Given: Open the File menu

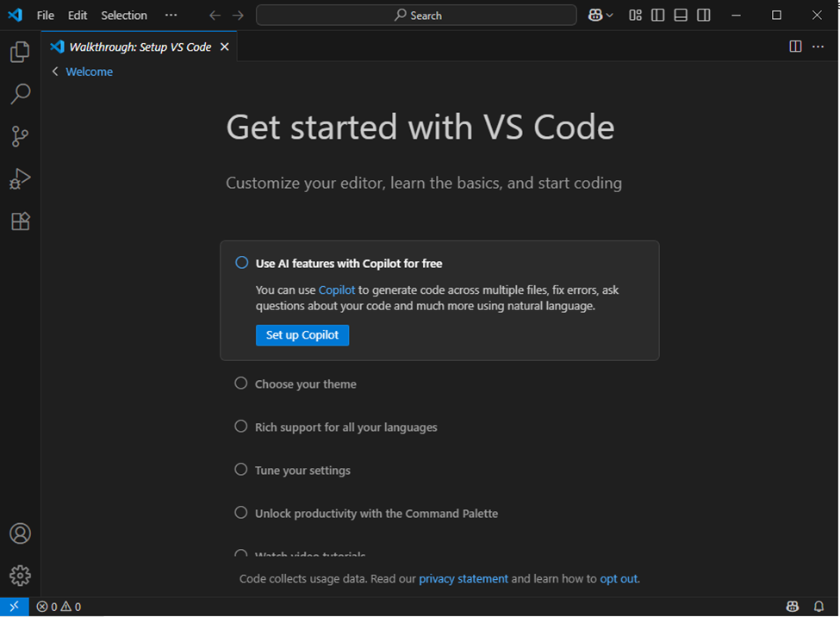Looking at the screenshot, I should (45, 16).
